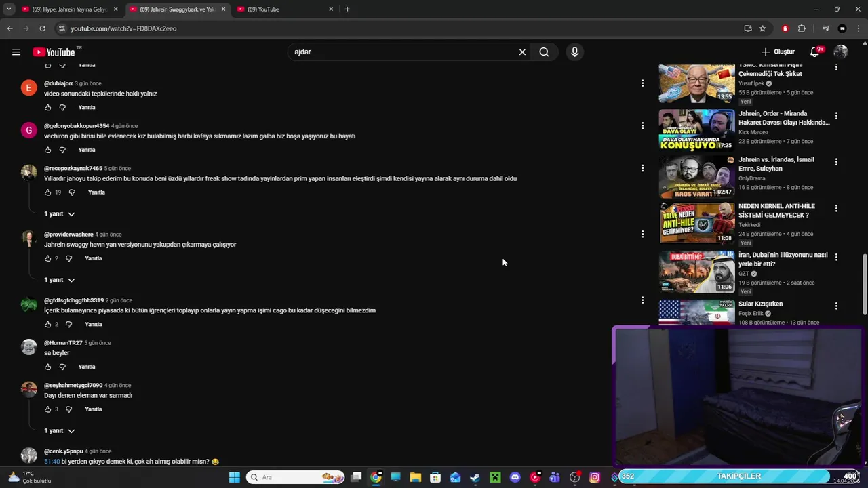The height and width of the screenshot is (488, 868).
Task: Reply (Yanıtla) to @HumanTR27 comment
Action: (87, 367)
